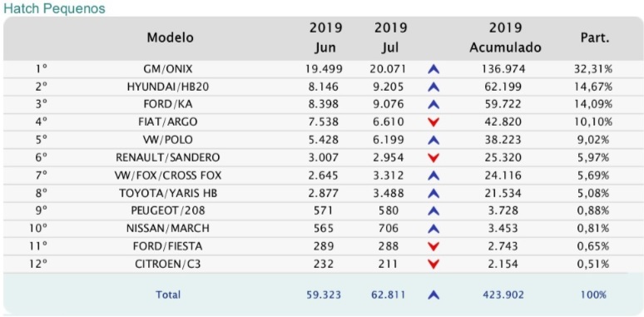This screenshot has height=317, width=644.
Task: Click the 2019 Jul column header
Action: (x=390, y=37)
